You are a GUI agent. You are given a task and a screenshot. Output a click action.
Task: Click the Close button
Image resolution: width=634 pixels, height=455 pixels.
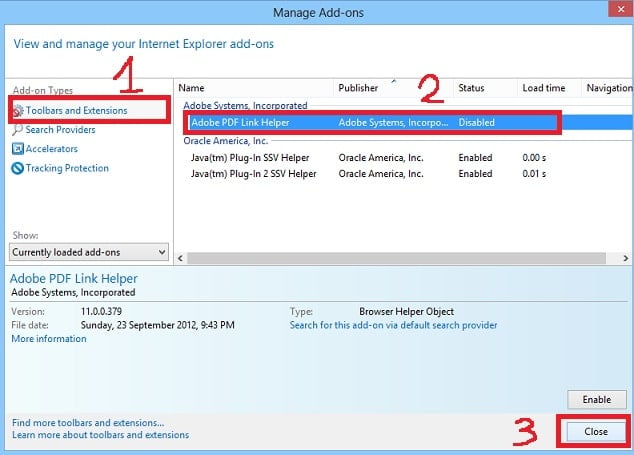[x=596, y=432]
